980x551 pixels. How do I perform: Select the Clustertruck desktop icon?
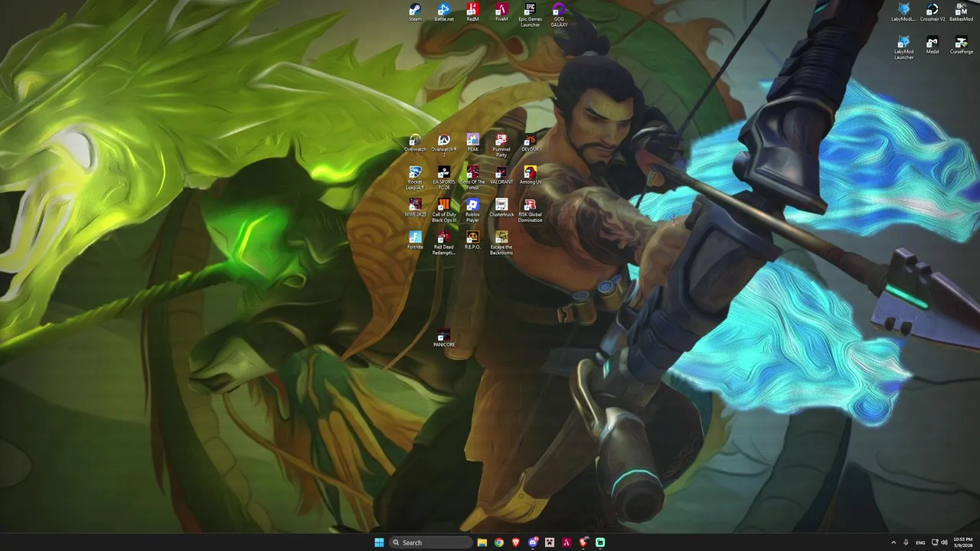point(501,208)
